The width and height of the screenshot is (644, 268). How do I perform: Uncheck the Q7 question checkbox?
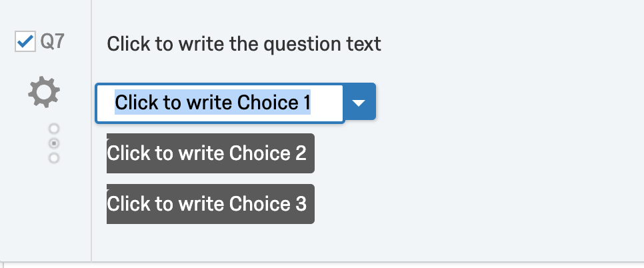point(25,43)
